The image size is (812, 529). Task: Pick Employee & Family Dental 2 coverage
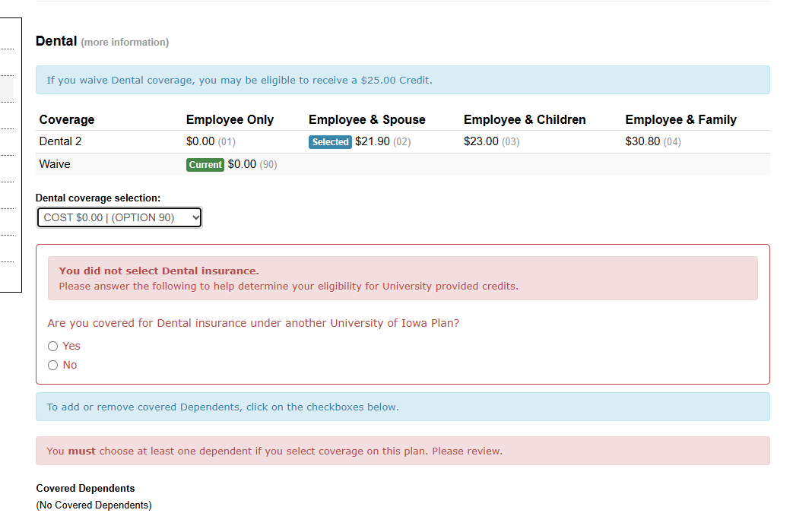642,141
